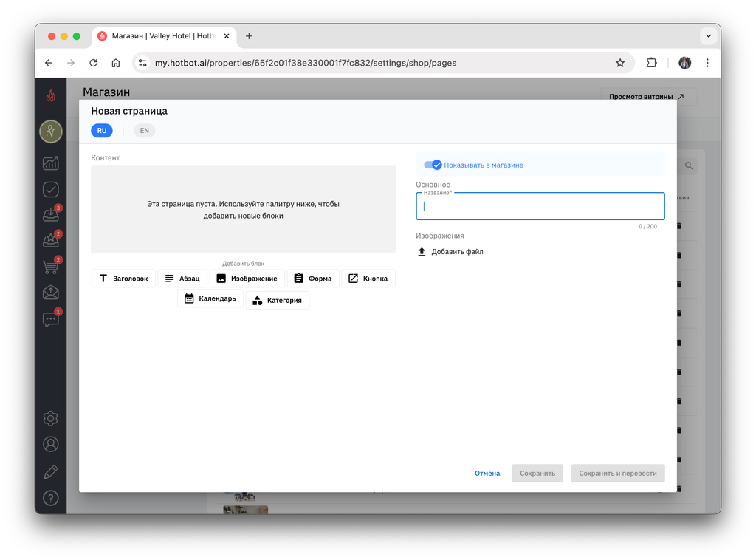
Task: Toggle Показывать в магазине switch
Action: tap(433, 165)
